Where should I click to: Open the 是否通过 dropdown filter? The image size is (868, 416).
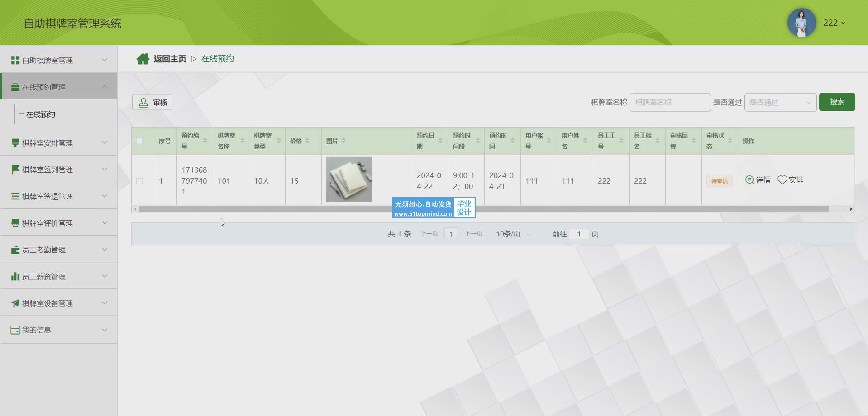click(x=780, y=102)
